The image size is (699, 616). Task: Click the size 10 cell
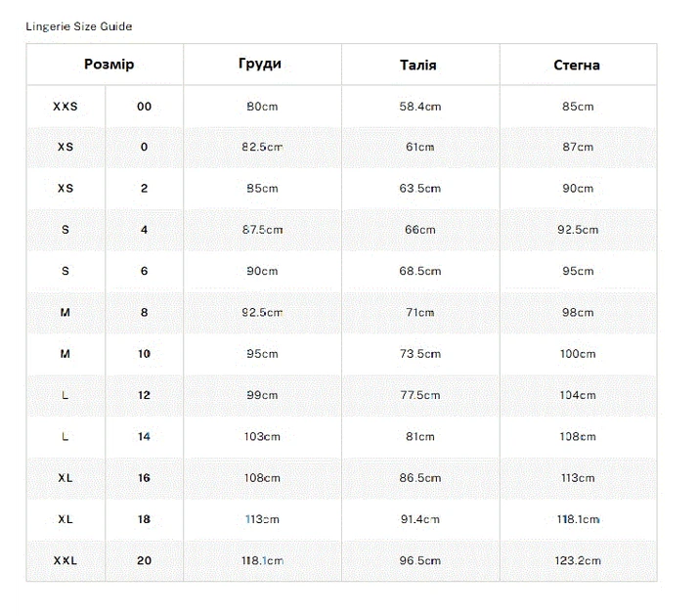(144, 354)
